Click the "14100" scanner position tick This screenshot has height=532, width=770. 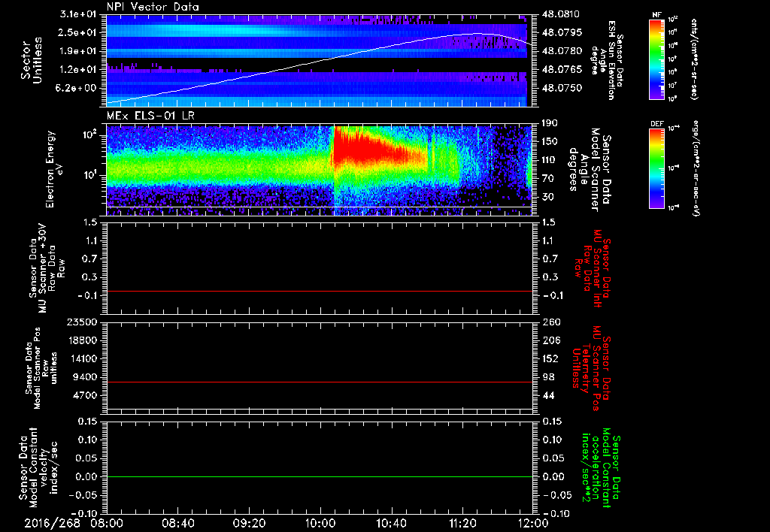pos(83,358)
